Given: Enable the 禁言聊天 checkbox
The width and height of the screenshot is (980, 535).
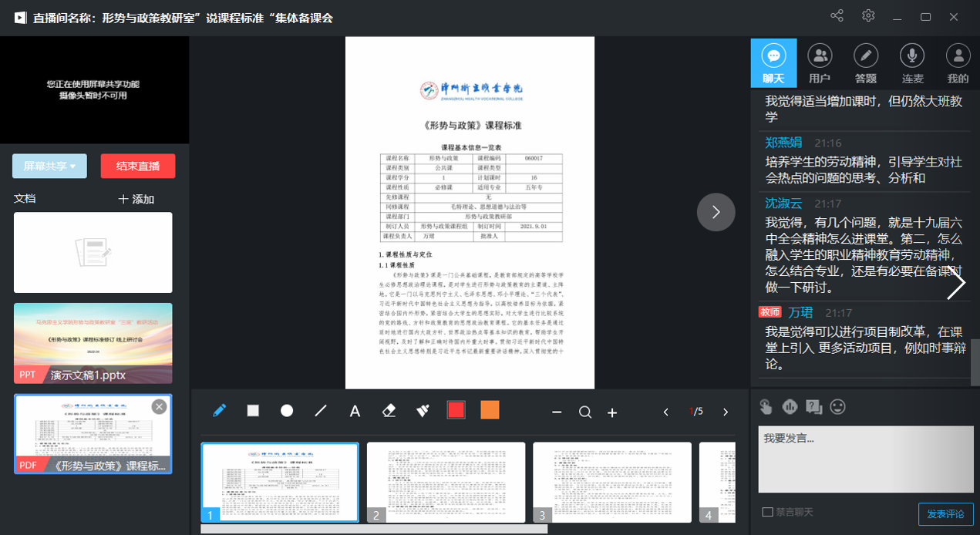Looking at the screenshot, I should click(767, 512).
